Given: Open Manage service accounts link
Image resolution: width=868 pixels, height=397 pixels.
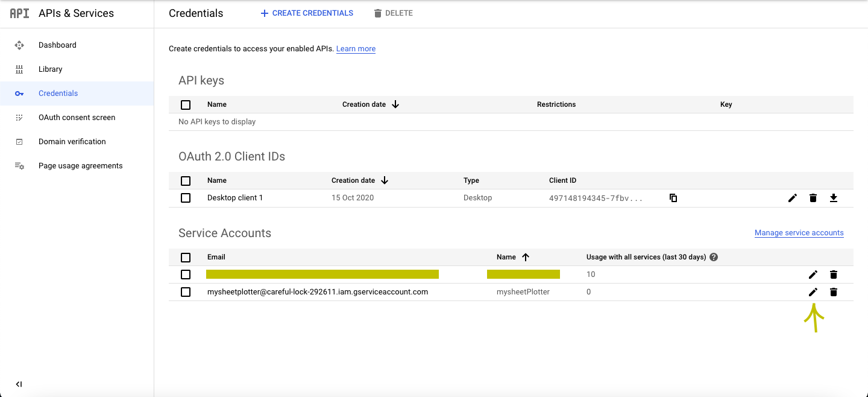Looking at the screenshot, I should [x=799, y=233].
